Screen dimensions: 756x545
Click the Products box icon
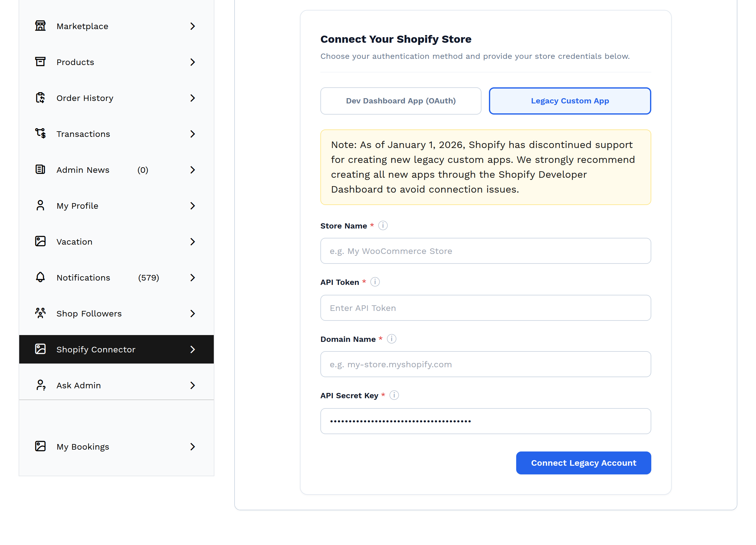coord(40,62)
